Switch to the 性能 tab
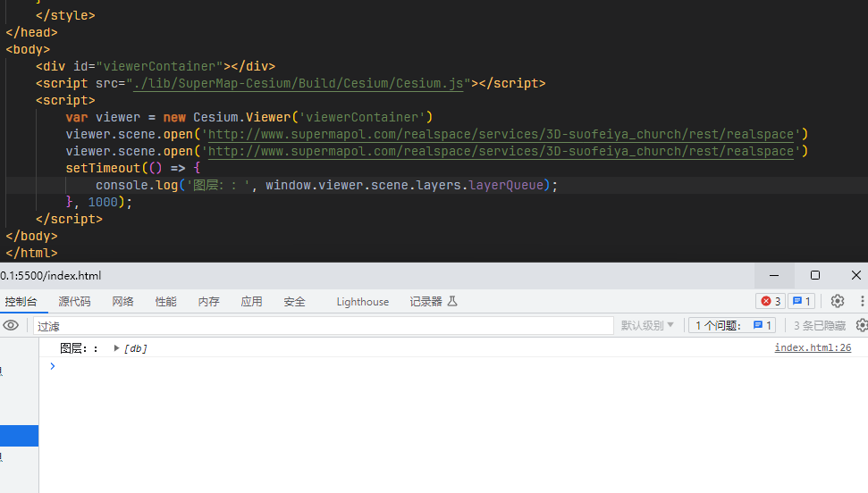The image size is (868, 493). point(165,302)
